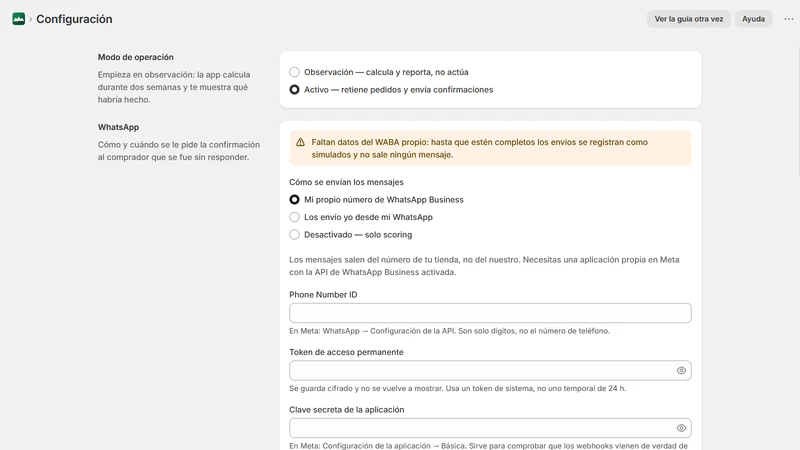Screen dimensions: 800x450
Task: Click the warning triangle icon in the banner
Action: [x=301, y=142]
